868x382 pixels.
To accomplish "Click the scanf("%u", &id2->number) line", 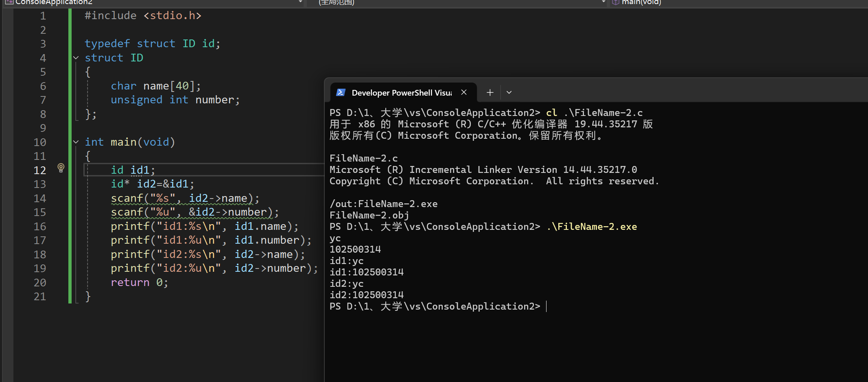I will click(195, 212).
